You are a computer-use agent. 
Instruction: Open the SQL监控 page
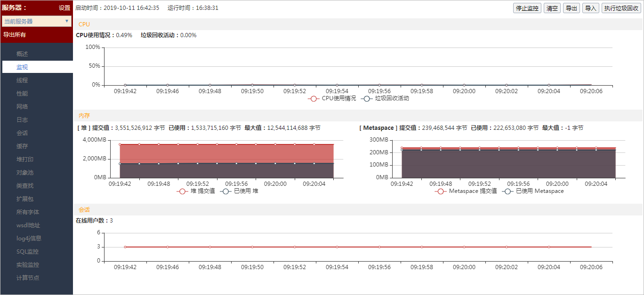[27, 252]
